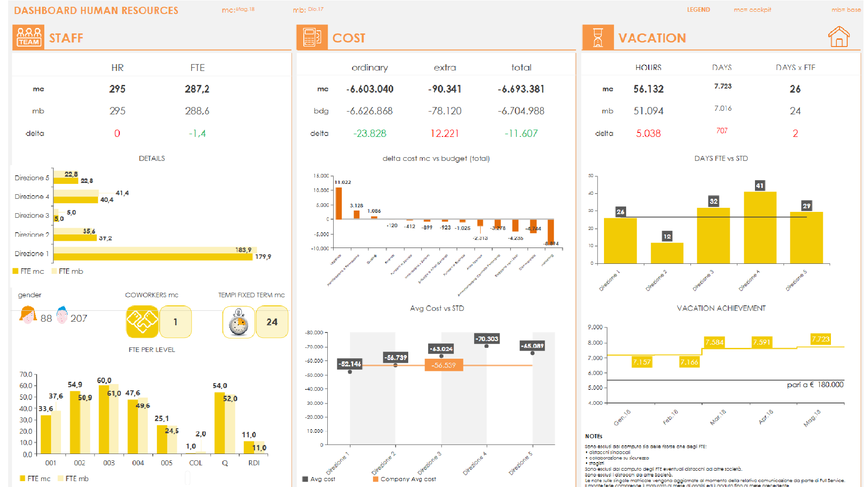
Task: Click Company Avg cost orange legend swatch
Action: click(x=375, y=479)
